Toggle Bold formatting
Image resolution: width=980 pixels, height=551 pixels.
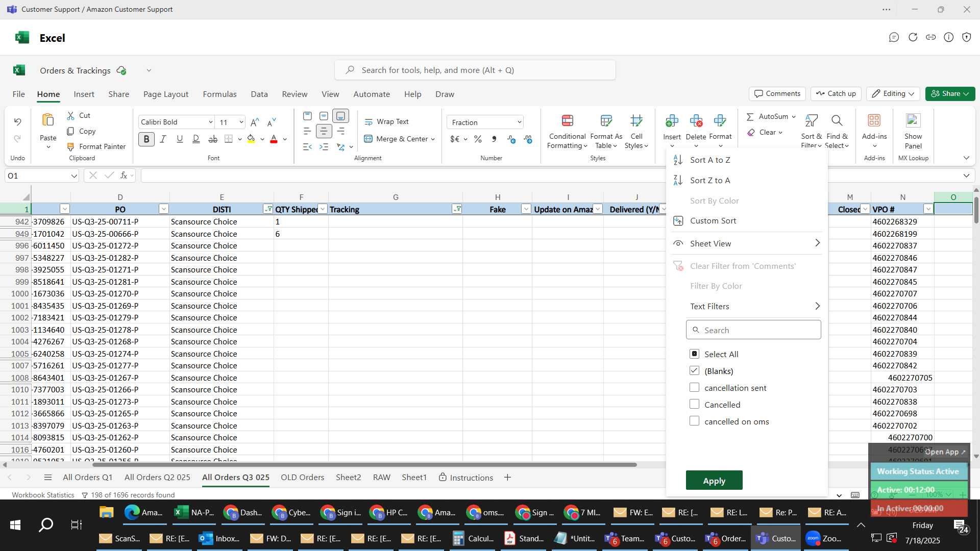pos(146,139)
